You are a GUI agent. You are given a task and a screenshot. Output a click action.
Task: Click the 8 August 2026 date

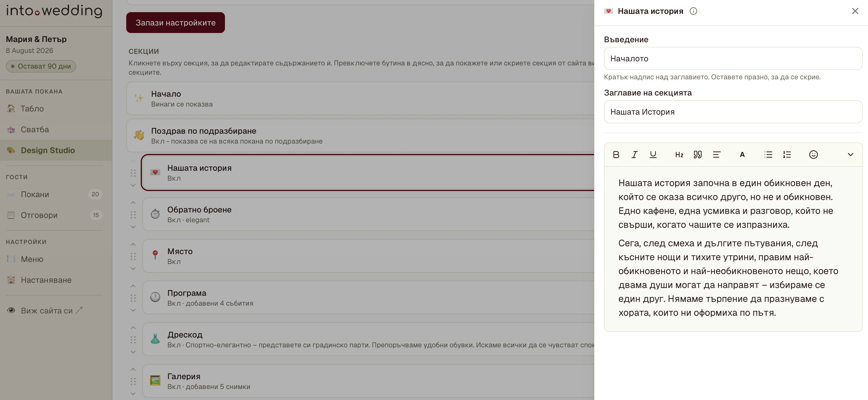click(x=29, y=51)
